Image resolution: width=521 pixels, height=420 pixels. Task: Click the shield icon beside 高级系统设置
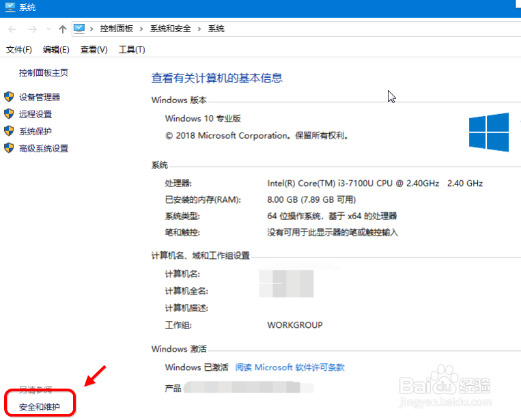[9, 148]
